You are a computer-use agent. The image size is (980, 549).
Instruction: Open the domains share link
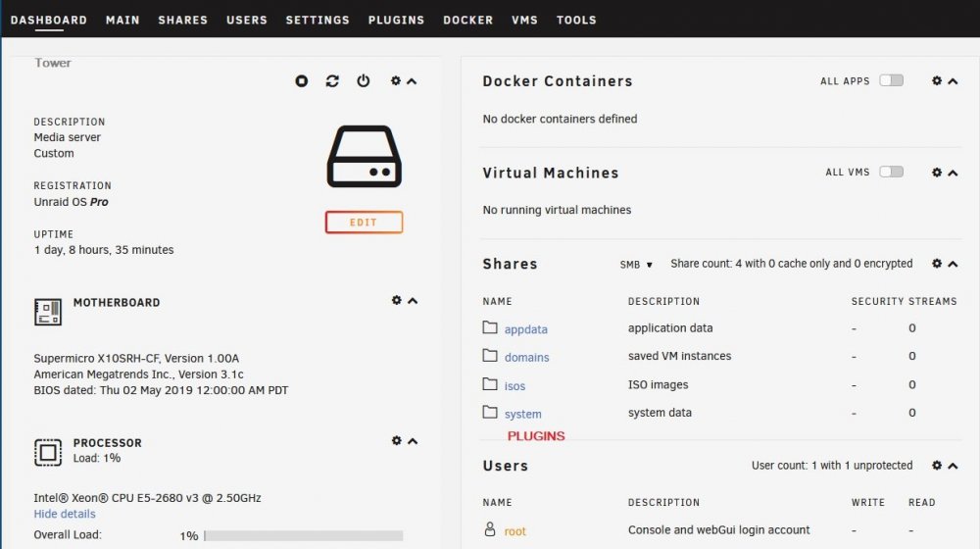[x=527, y=358]
